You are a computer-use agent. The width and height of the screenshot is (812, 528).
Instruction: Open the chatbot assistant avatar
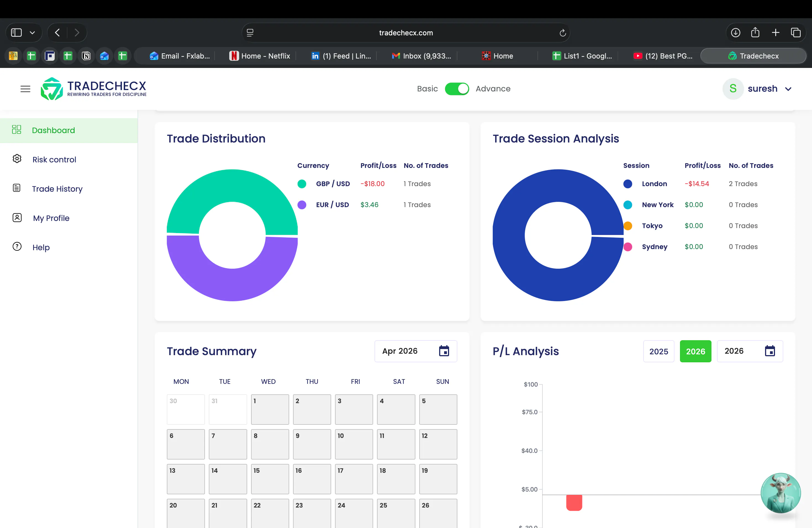click(781, 493)
